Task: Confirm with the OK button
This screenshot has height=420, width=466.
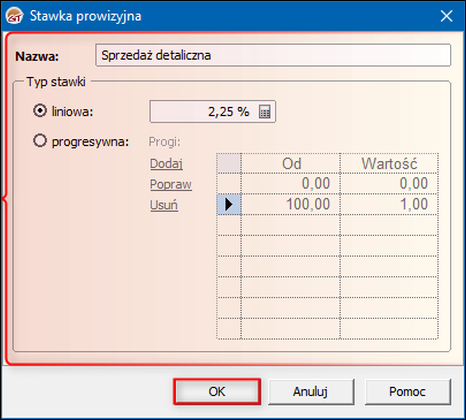Action: click(x=217, y=392)
